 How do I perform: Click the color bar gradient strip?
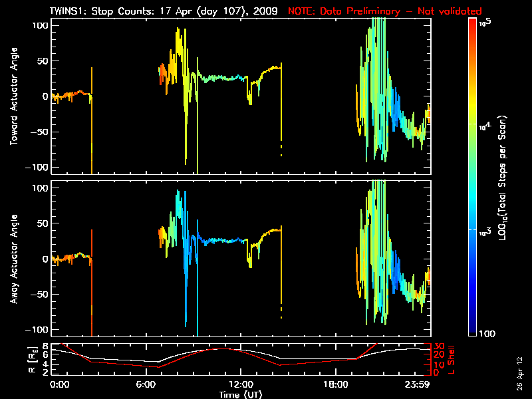(473, 177)
